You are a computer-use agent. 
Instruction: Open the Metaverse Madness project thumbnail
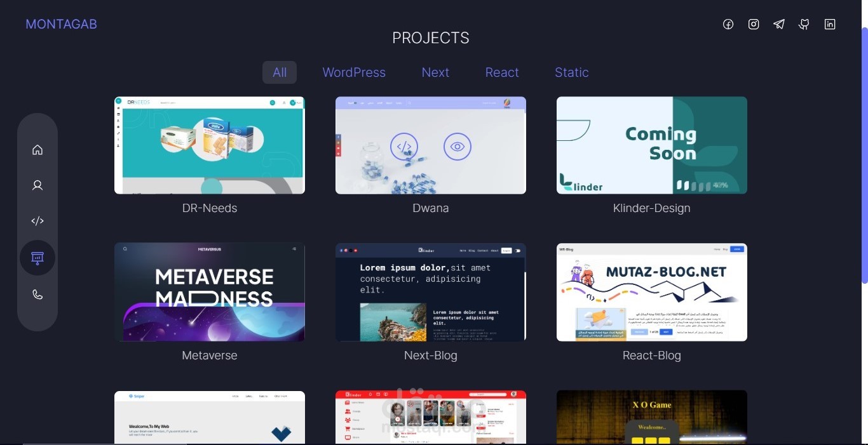coord(210,292)
